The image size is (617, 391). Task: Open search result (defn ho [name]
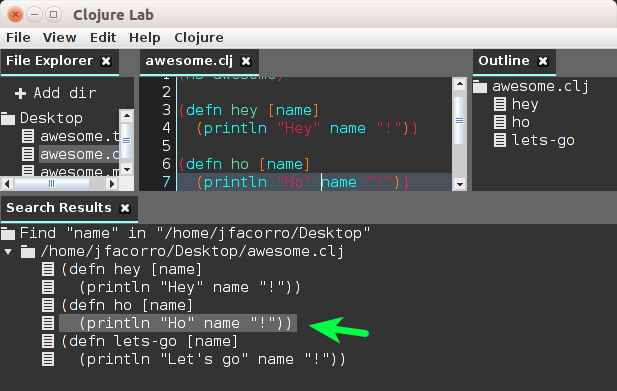(x=127, y=306)
